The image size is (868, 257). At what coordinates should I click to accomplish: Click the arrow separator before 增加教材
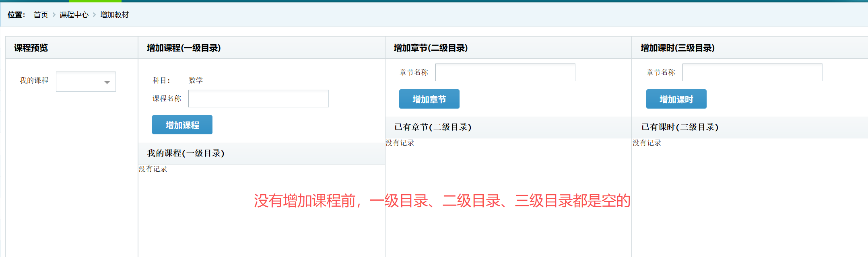pos(94,15)
